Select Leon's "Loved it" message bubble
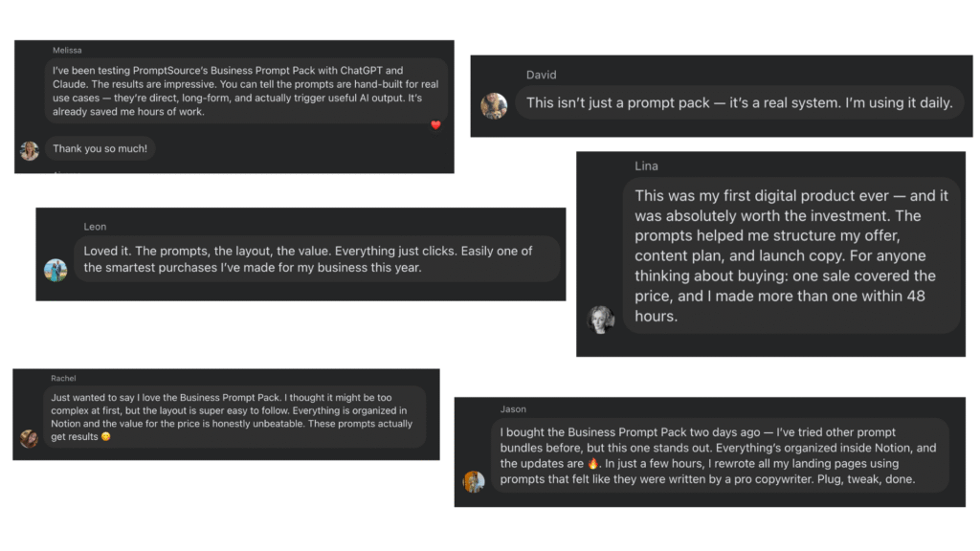Image resolution: width=980 pixels, height=551 pixels. tap(317, 259)
